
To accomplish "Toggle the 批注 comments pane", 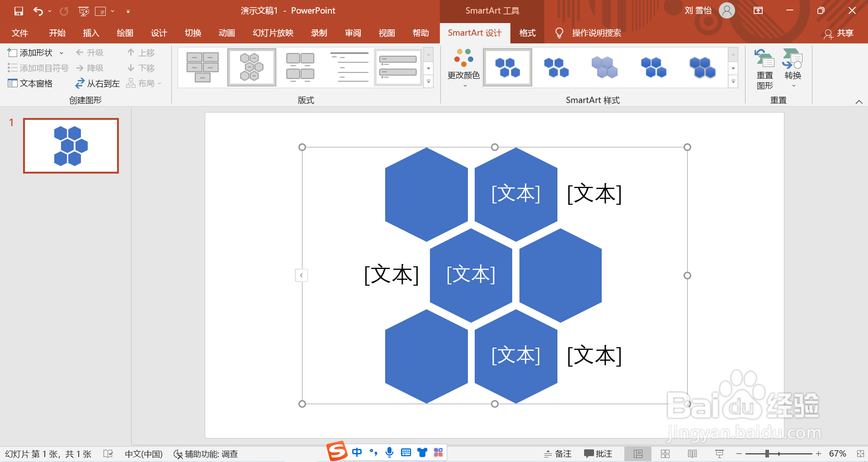I will 598,454.
